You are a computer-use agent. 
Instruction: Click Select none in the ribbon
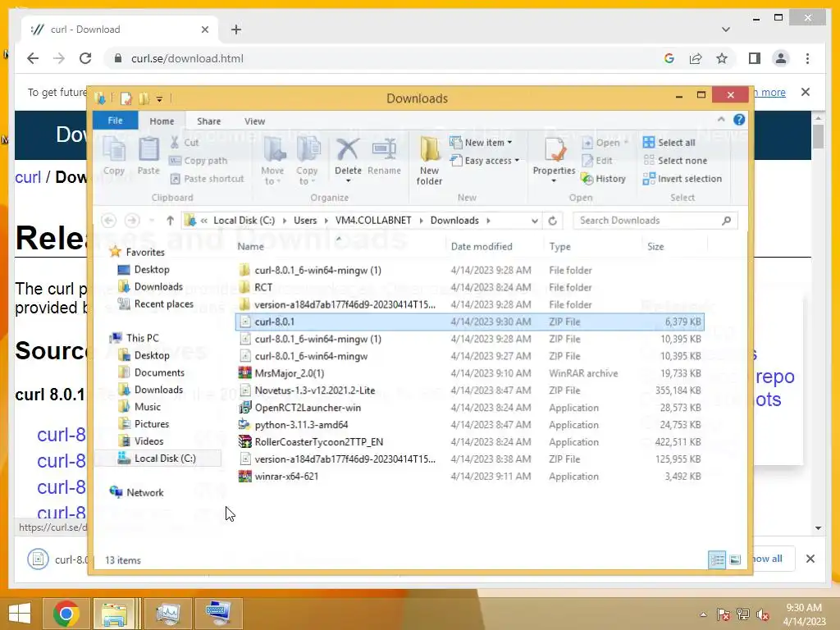[x=675, y=161]
